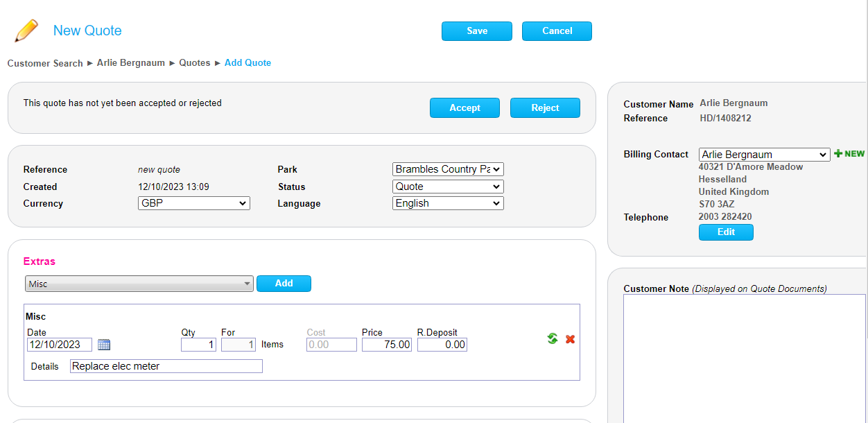Click the Details text field
The height and width of the screenshot is (423, 868).
[x=166, y=366]
